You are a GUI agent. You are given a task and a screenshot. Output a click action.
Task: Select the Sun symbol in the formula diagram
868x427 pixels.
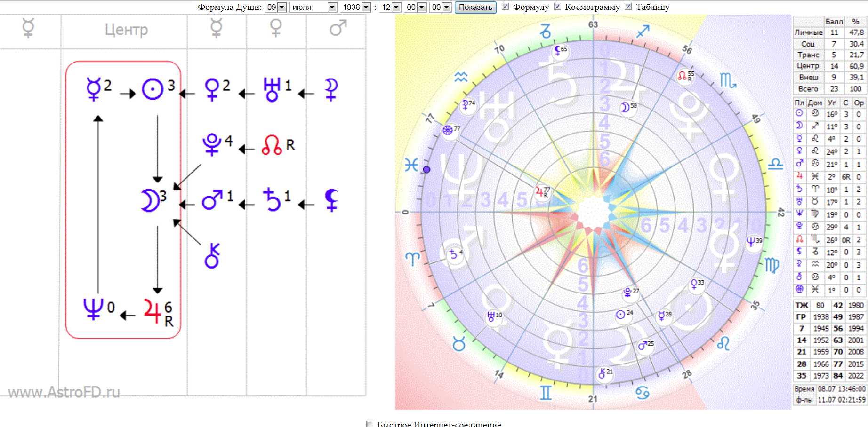click(153, 89)
